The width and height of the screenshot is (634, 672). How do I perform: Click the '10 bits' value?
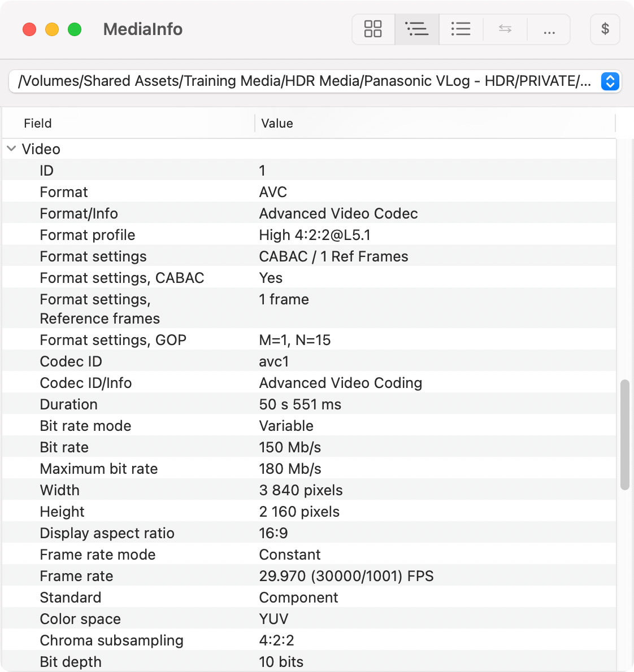point(281,661)
